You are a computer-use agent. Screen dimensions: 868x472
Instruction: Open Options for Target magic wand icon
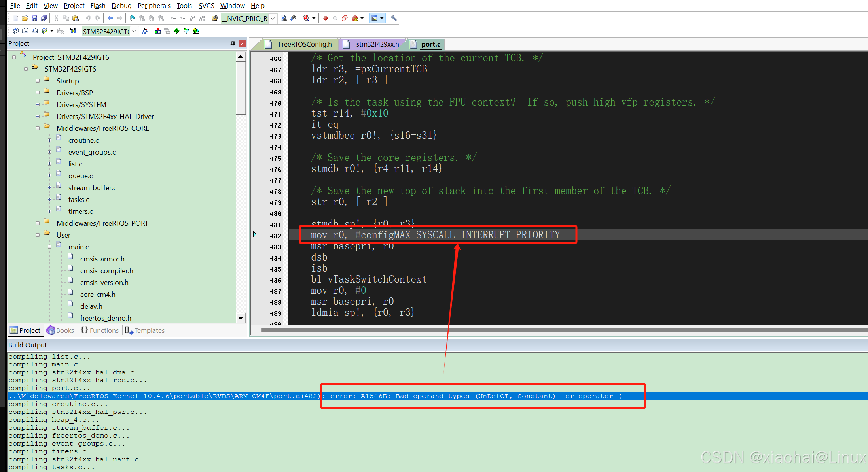145,31
